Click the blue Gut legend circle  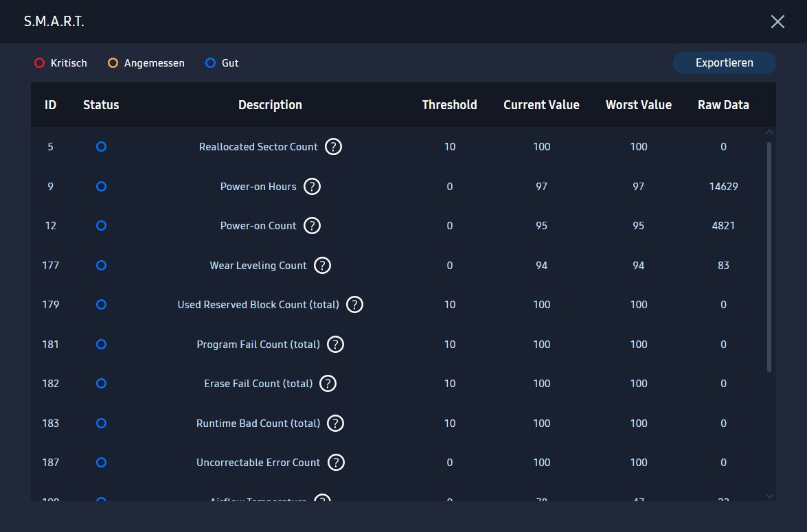point(210,62)
